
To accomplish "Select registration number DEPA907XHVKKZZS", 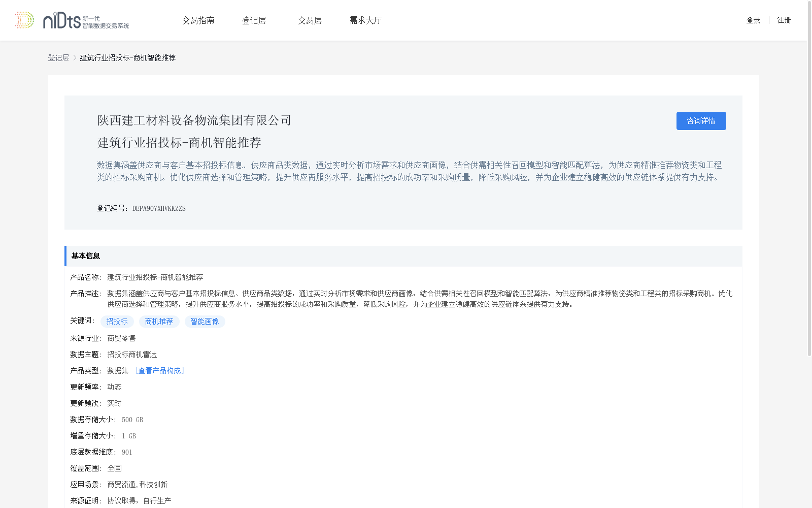I will 159,208.
